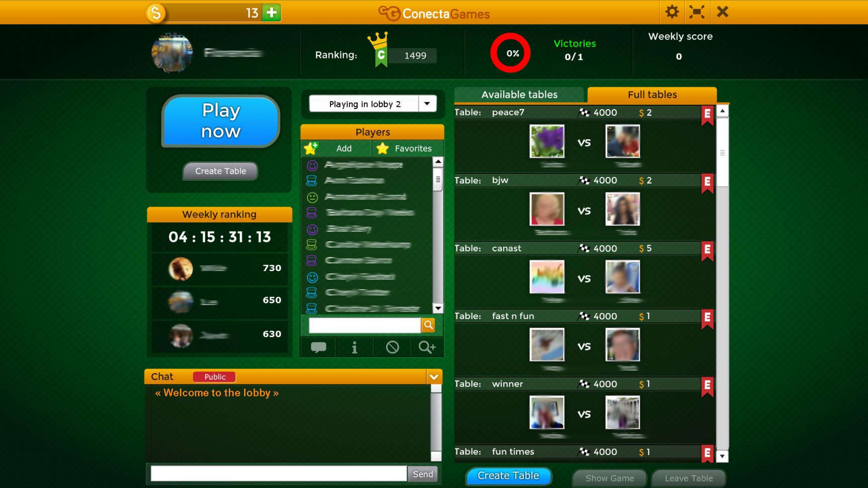Screen dimensions: 868x488
Task: Click the settings gear icon
Action: tap(673, 12)
